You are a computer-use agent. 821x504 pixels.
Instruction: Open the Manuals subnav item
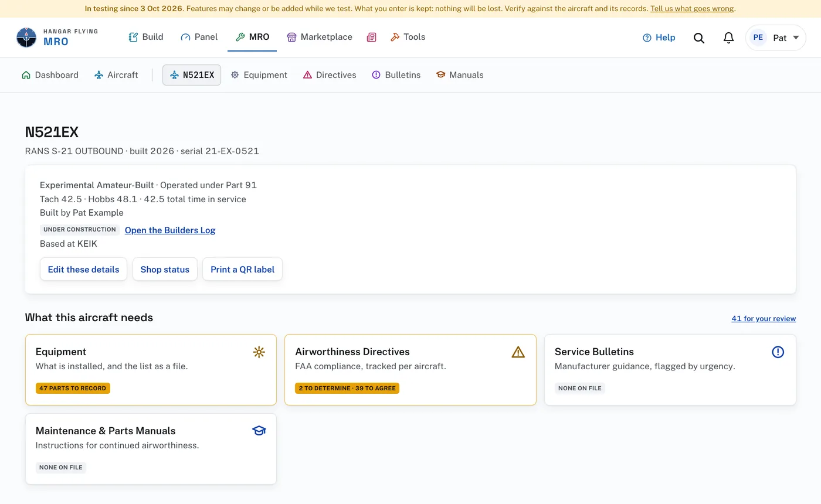pyautogui.click(x=460, y=75)
